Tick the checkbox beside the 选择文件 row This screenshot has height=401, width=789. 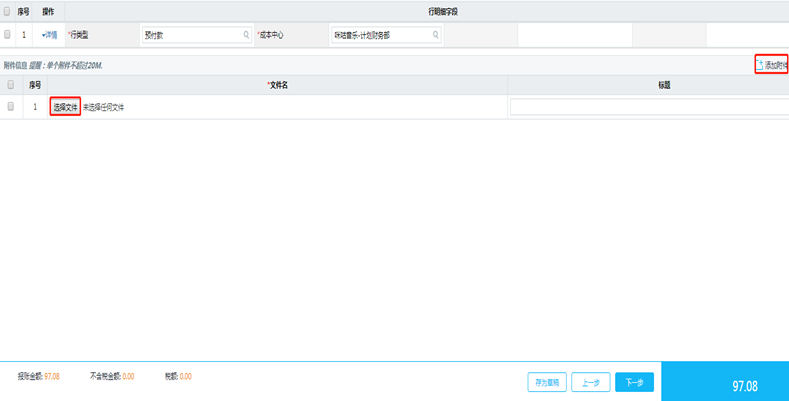coord(11,107)
